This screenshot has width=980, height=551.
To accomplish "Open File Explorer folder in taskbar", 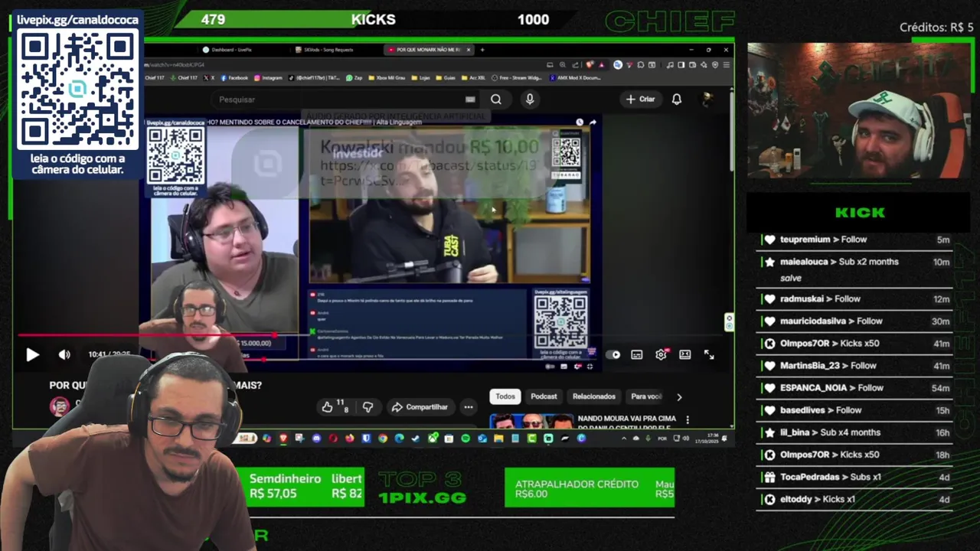I will 498,439.
